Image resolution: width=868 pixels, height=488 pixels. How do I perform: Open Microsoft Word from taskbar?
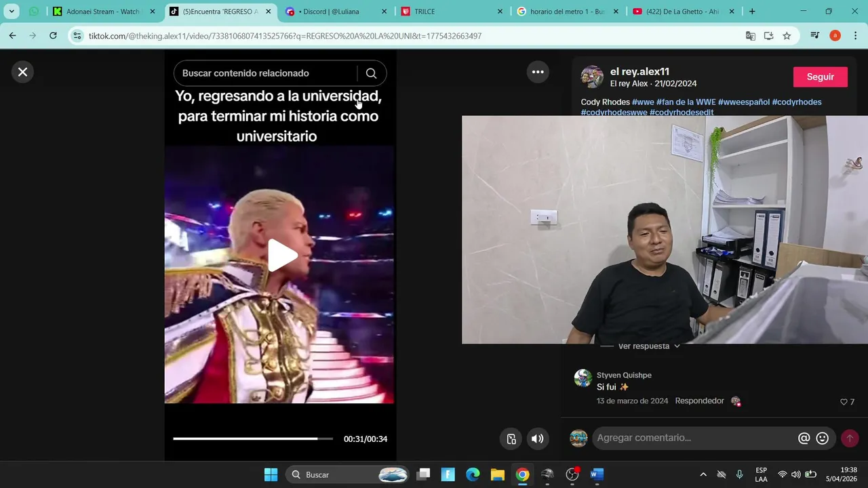pyautogui.click(x=597, y=474)
